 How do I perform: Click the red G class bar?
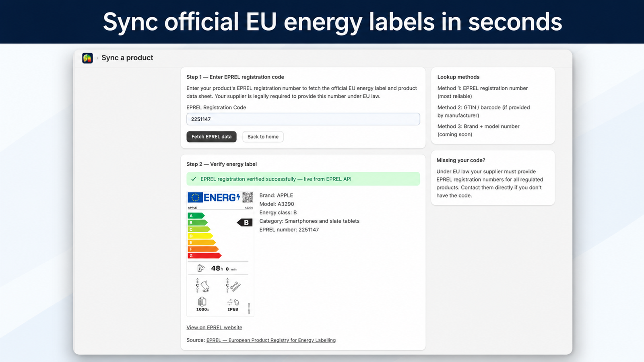[x=205, y=255]
